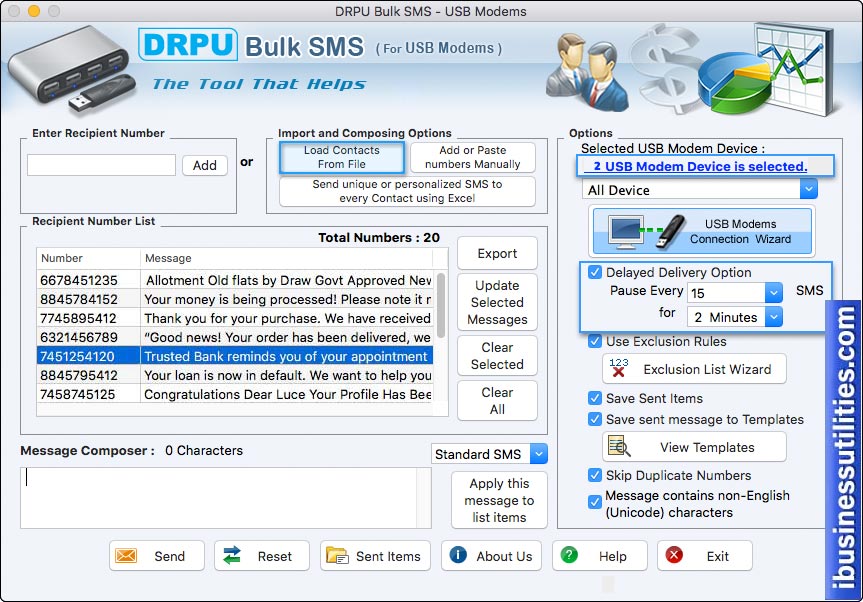Click Update Selected Messages button
Screen dimensions: 863x602
[497, 302]
